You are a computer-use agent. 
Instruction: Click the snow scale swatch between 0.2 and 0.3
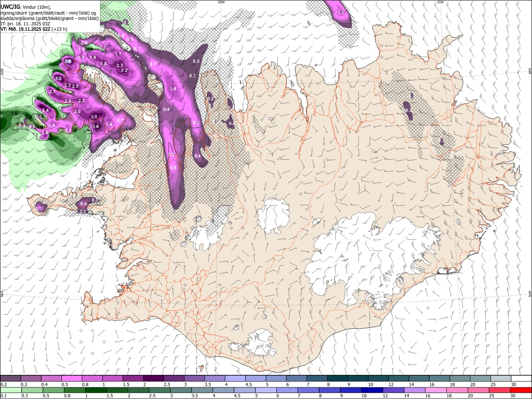pos(11,378)
